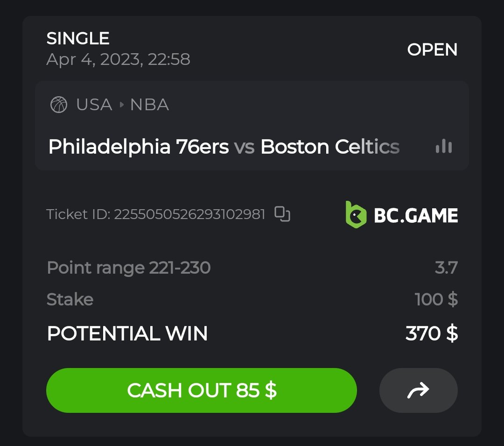Select the Apr 4, 2023 date text
Image resolution: width=504 pixels, height=446 pixels.
tap(118, 60)
